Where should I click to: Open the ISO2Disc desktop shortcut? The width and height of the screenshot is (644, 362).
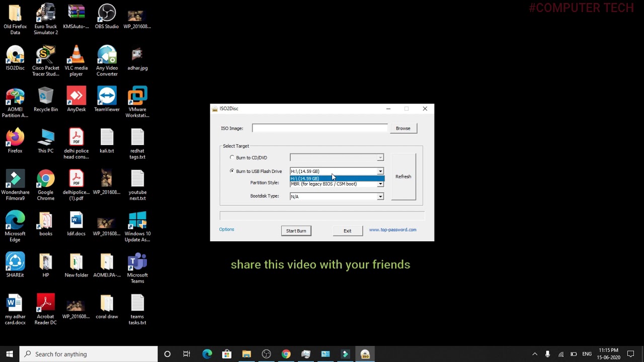(x=15, y=58)
